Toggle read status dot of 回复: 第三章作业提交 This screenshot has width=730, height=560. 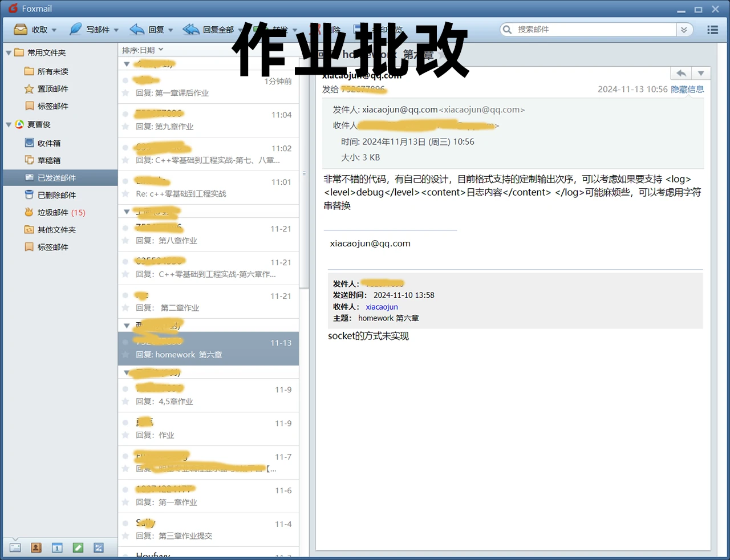pos(125,524)
